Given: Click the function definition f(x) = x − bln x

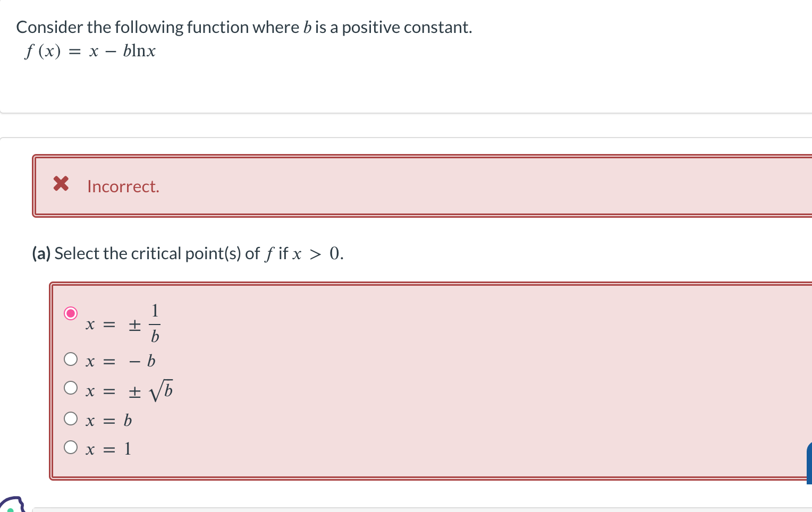Looking at the screenshot, I should (x=89, y=51).
